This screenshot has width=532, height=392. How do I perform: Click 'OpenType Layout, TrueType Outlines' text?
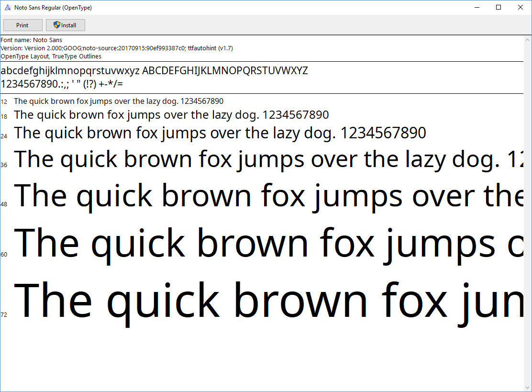click(51, 56)
